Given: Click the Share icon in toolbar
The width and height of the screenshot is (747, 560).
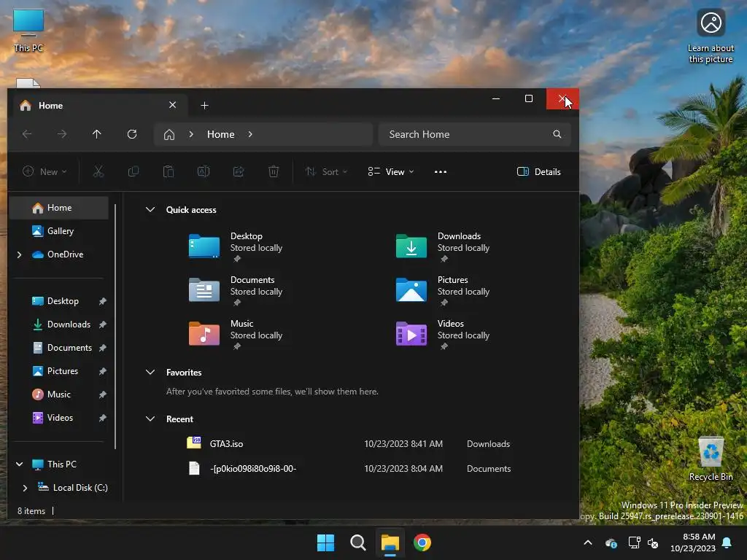Looking at the screenshot, I should click(x=239, y=171).
